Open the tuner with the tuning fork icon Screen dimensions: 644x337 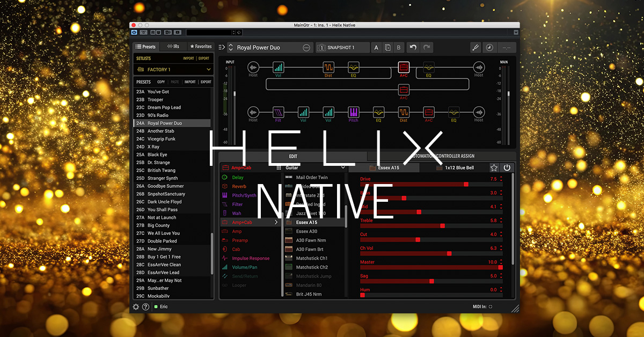click(475, 48)
